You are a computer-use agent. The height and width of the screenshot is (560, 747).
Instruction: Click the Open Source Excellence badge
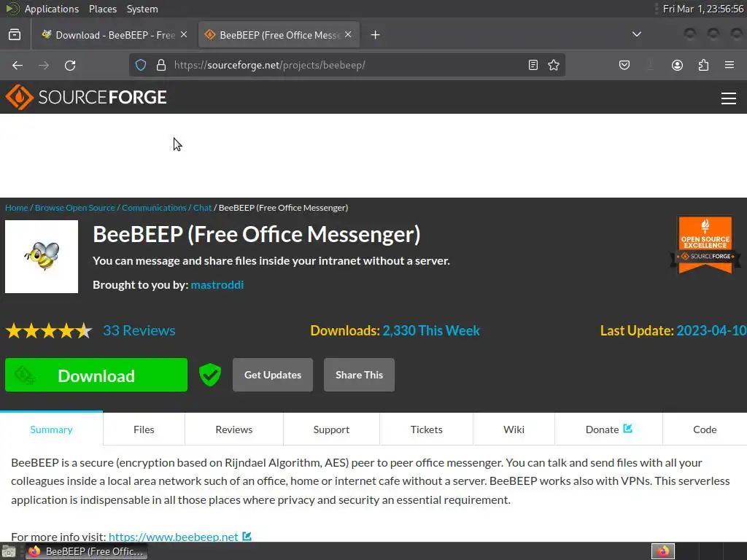coord(705,245)
